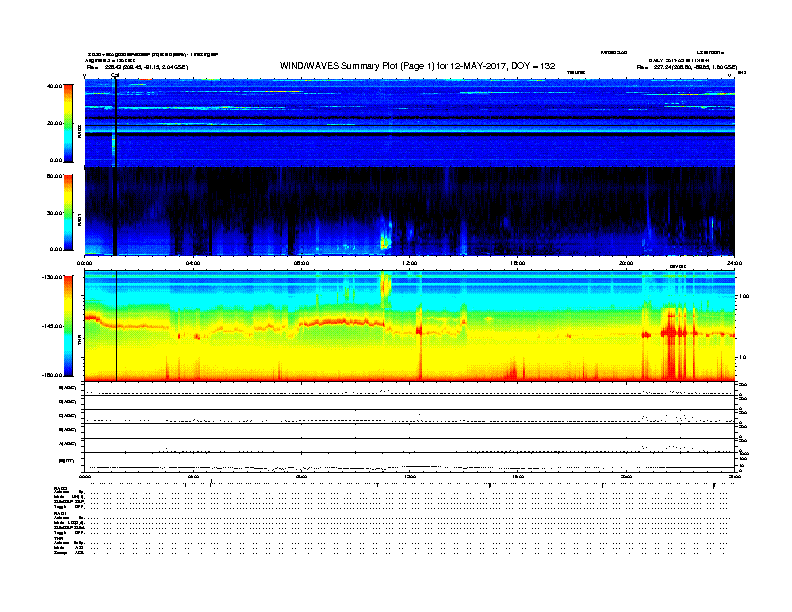Click the 16:00 time label under RAD1

click(x=518, y=263)
